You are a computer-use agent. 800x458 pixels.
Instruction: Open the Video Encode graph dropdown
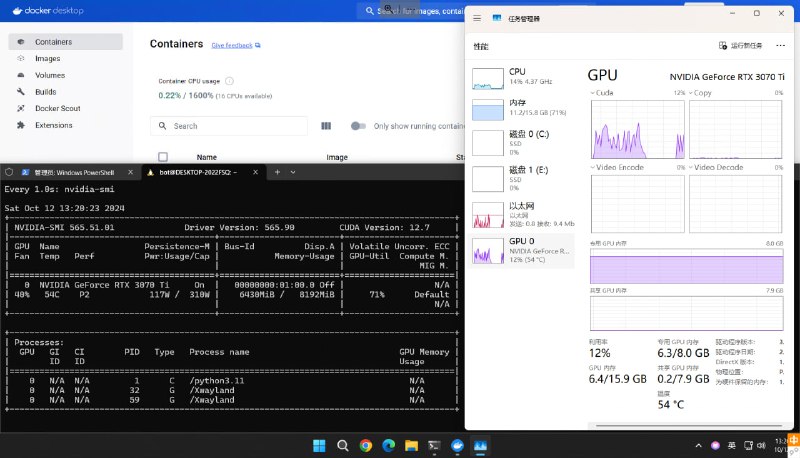[x=596, y=167]
